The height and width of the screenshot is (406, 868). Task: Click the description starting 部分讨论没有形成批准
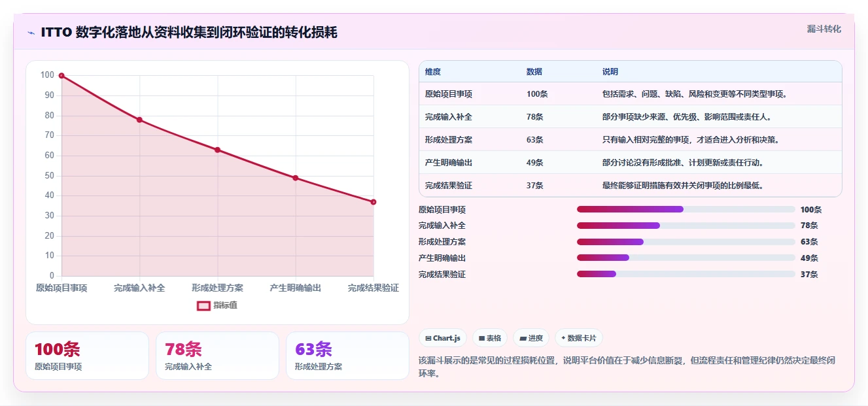tap(683, 163)
